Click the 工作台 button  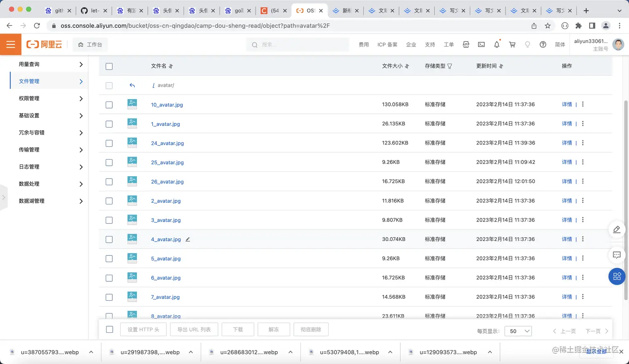(x=90, y=44)
